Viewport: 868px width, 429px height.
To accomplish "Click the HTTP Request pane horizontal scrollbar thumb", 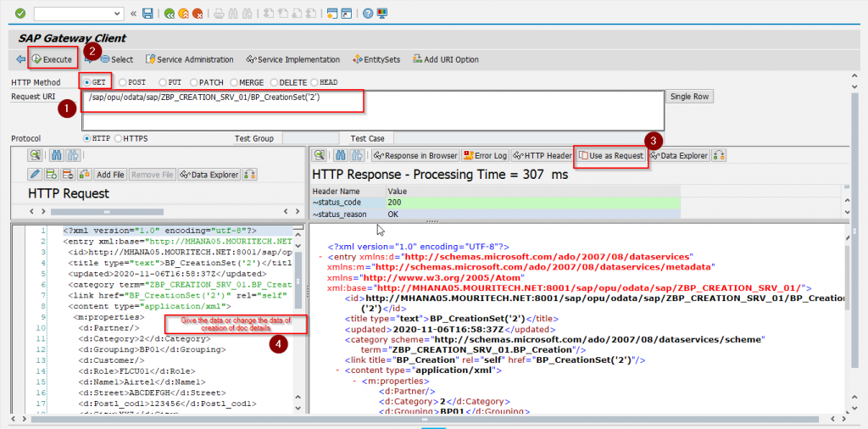I will [x=107, y=211].
